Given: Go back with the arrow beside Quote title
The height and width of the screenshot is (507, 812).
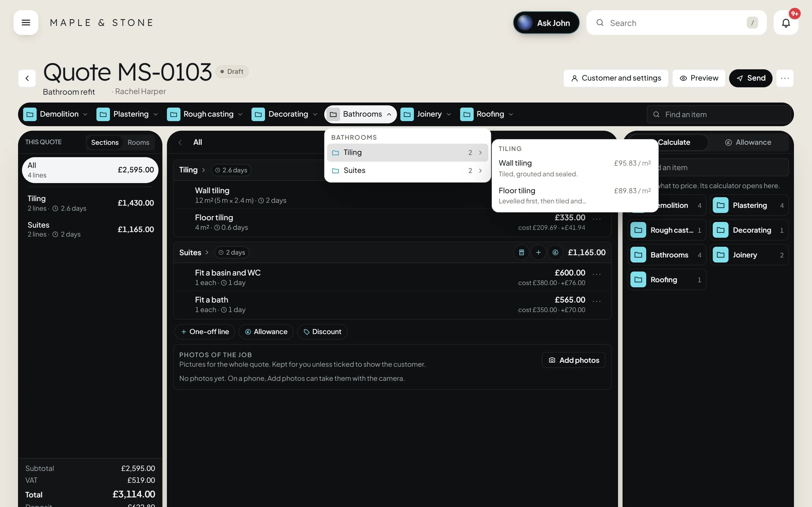Looking at the screenshot, I should (x=27, y=78).
